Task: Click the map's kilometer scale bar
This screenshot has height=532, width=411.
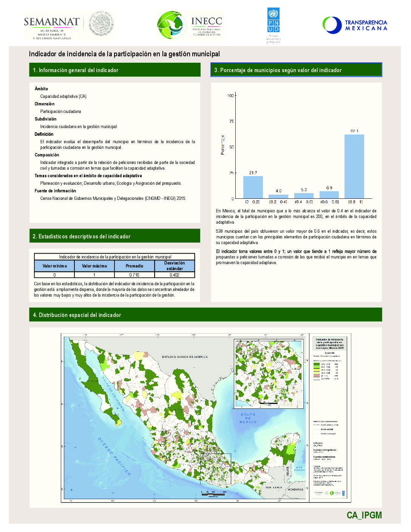Action: 213,494
